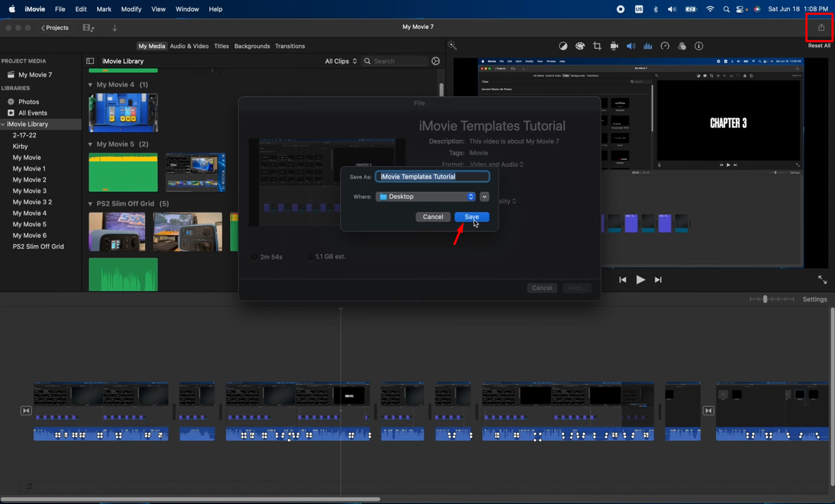Screen dimensions: 835x504
Task: Open the Where Desktop location dropdown
Action: point(425,196)
